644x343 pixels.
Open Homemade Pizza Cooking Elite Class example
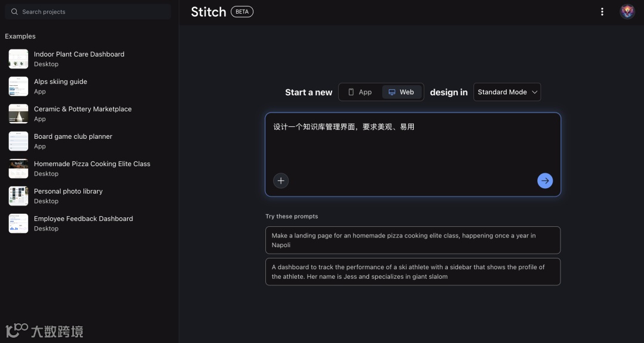pyautogui.click(x=89, y=169)
